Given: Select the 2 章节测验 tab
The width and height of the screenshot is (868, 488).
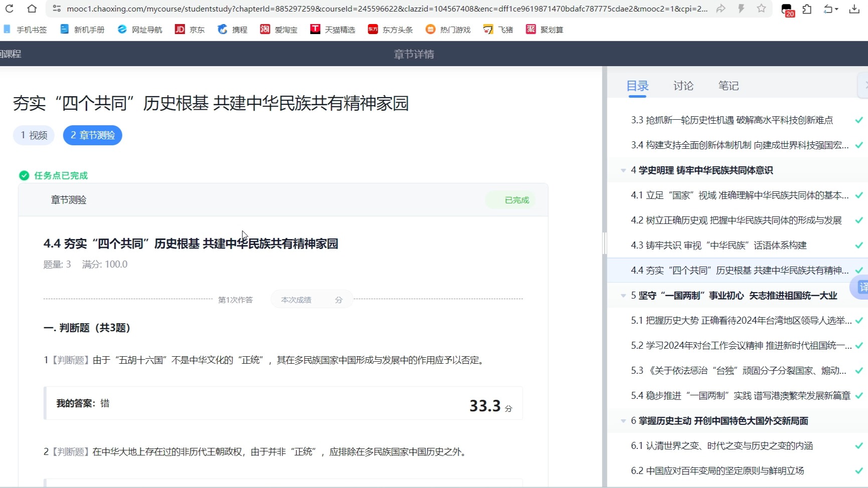Looking at the screenshot, I should coord(92,135).
